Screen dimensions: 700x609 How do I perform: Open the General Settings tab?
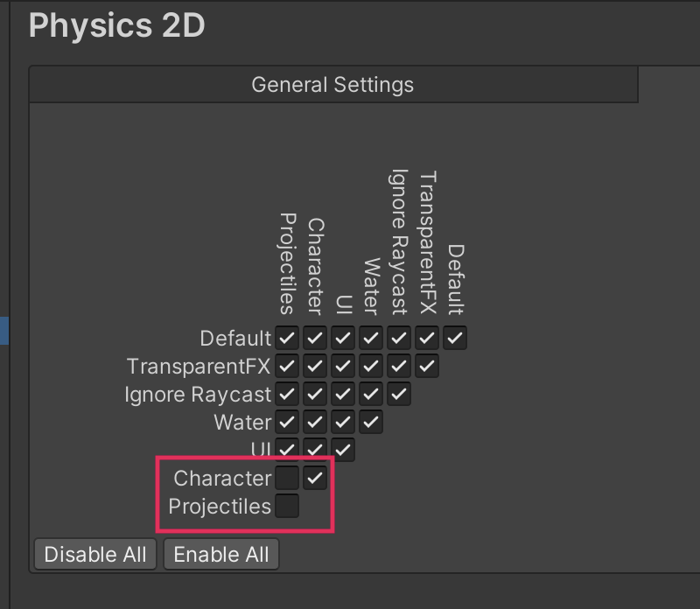point(332,85)
